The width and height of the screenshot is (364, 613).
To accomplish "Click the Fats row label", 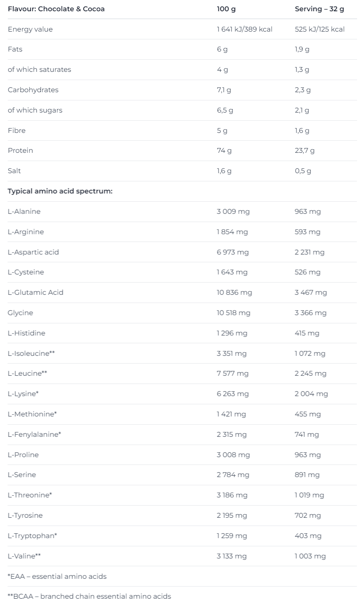I will (x=15, y=49).
